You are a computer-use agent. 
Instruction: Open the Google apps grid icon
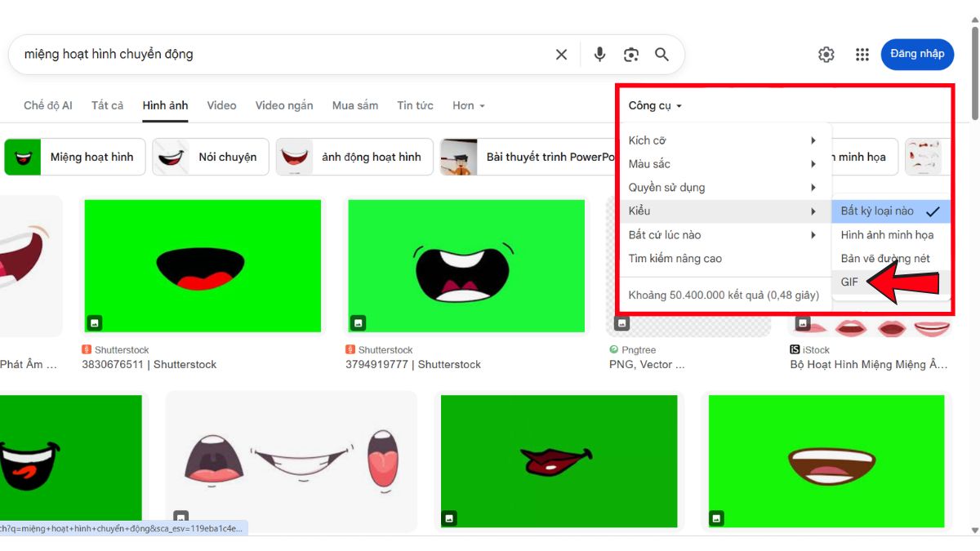click(x=862, y=55)
